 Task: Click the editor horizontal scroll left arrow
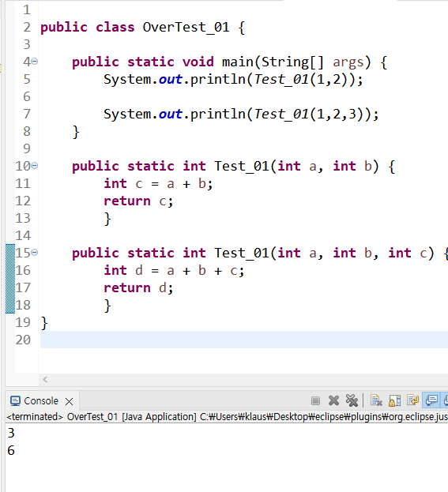(x=45, y=380)
